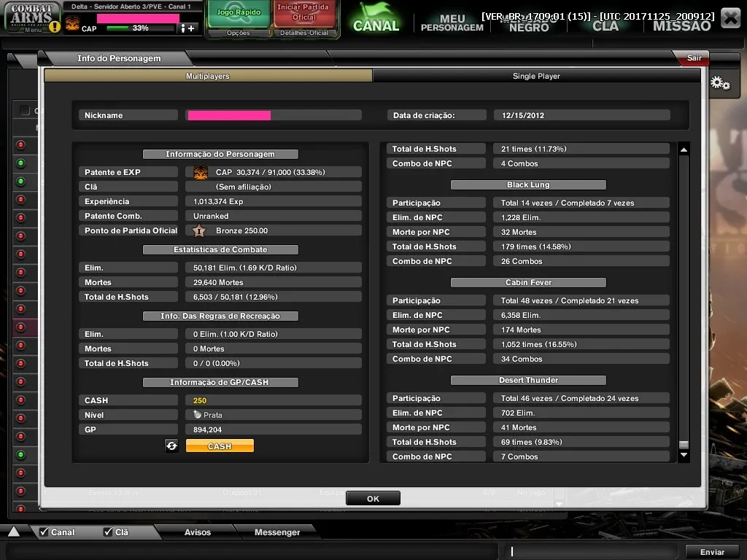Click the chat message input field
Screen dimensions: 747x560
coord(591,551)
